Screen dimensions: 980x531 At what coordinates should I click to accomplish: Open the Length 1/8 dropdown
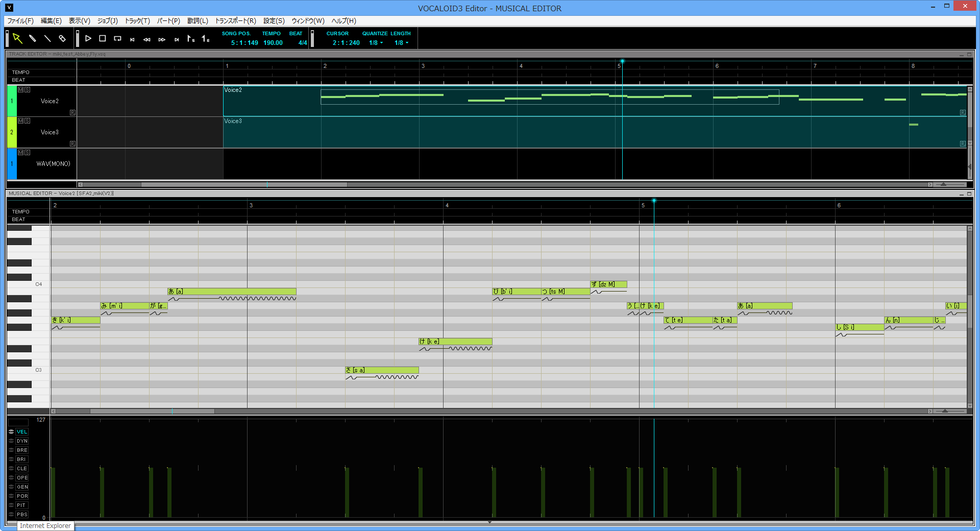tap(401, 43)
